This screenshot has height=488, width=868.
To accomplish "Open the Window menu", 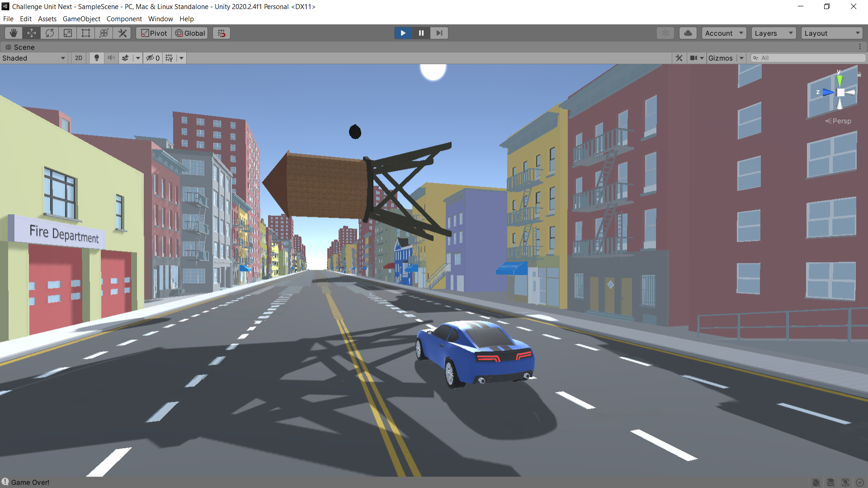I will tap(160, 19).
